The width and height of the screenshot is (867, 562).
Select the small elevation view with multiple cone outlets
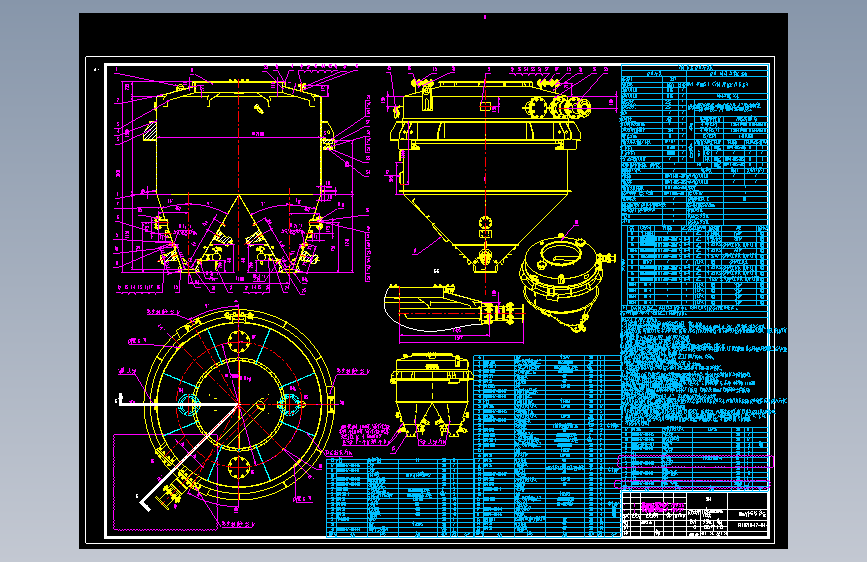[x=432, y=396]
